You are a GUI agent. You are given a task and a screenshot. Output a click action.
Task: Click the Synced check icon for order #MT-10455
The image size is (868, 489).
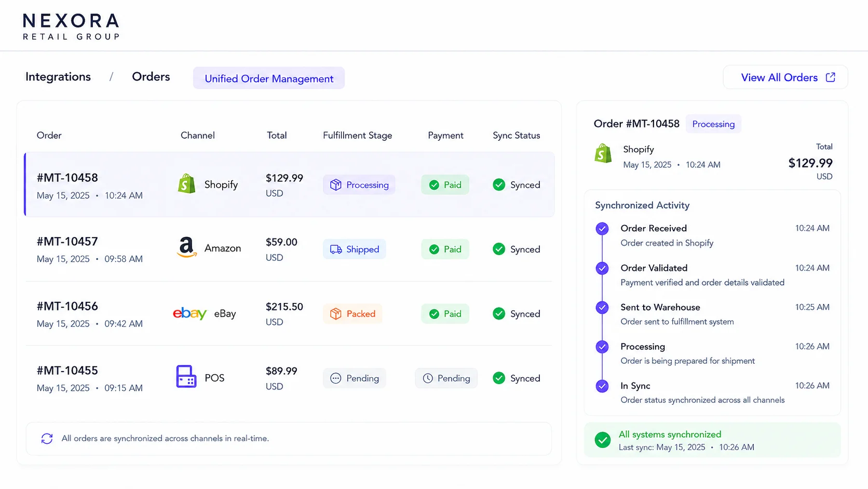499,378
